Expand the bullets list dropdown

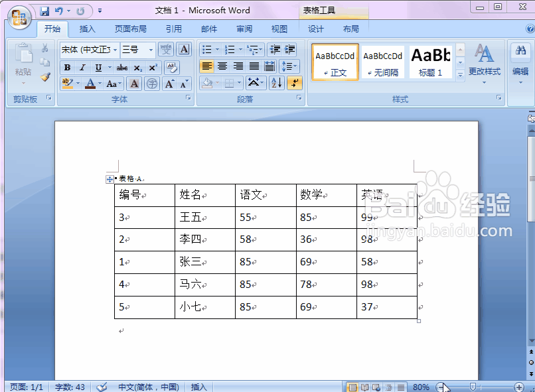click(217, 48)
